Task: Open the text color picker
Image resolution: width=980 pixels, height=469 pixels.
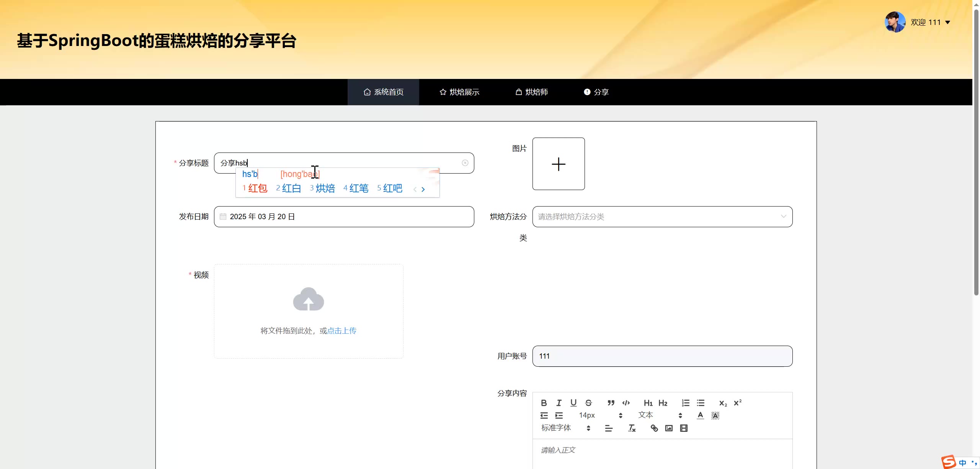Action: 700,415
